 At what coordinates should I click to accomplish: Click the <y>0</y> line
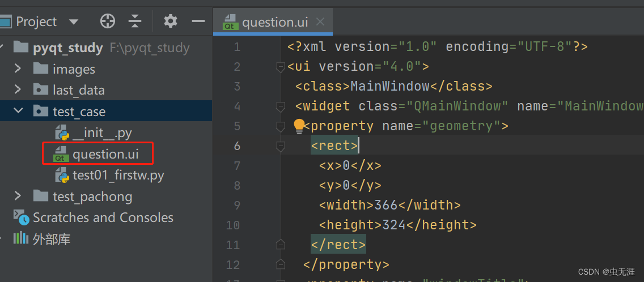tap(350, 186)
